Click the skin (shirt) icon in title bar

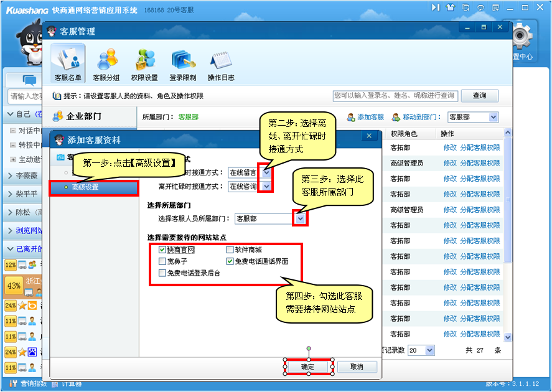tap(450, 7)
